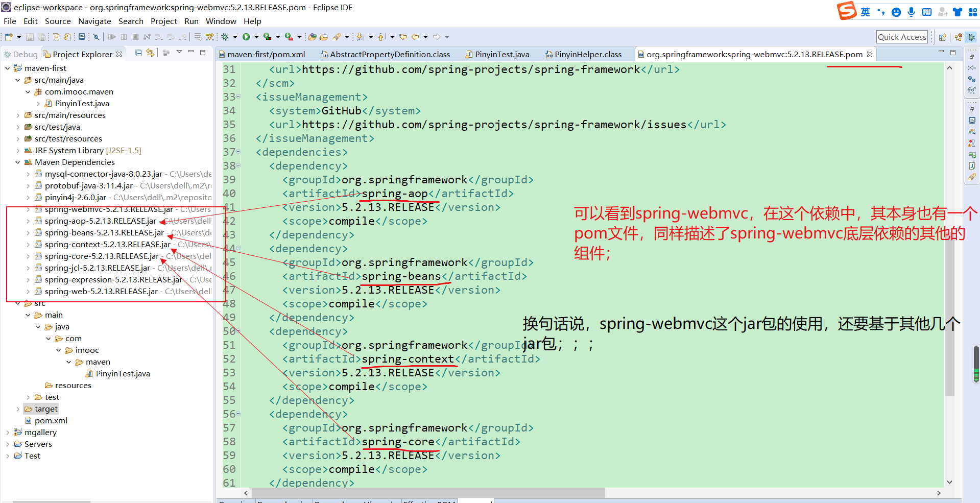Click the Quick Access search field
The width and height of the screenshot is (980, 503).
point(902,37)
